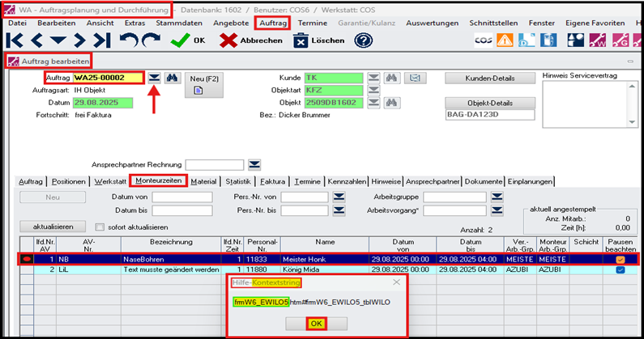The image size is (644, 339).
Task: Click the undo arrow in toolbar
Action: click(x=129, y=40)
